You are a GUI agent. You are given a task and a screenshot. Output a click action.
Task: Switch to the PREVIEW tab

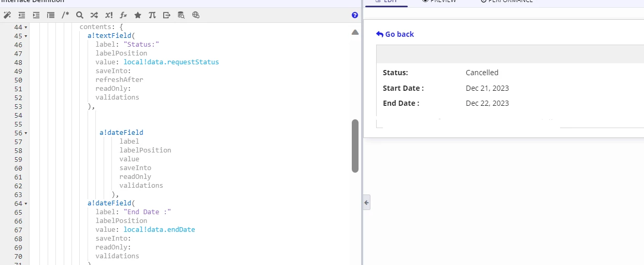pos(439,2)
